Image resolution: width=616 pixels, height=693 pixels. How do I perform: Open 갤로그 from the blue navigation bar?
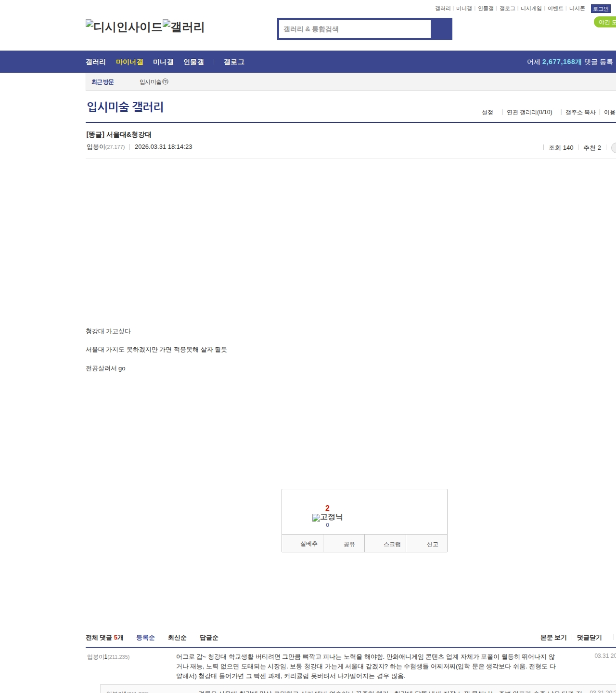point(234,62)
